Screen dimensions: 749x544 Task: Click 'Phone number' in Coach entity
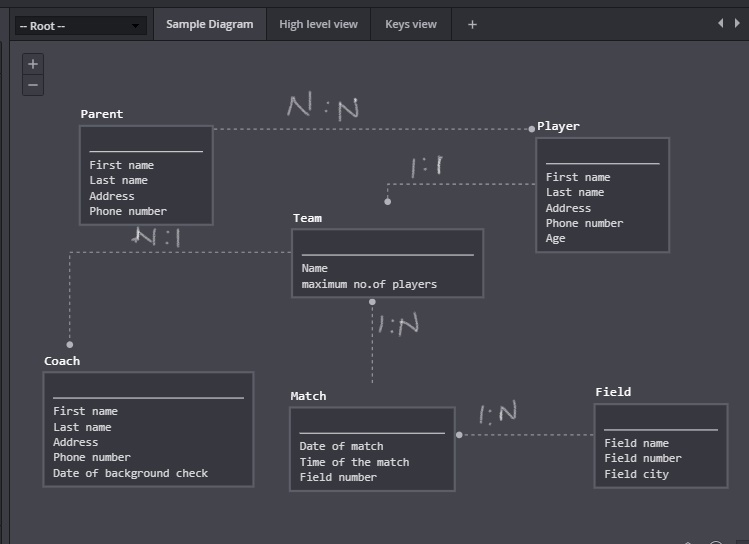point(92,458)
